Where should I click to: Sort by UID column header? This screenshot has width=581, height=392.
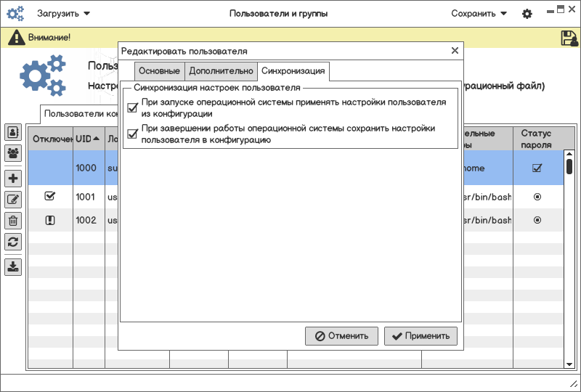click(88, 139)
